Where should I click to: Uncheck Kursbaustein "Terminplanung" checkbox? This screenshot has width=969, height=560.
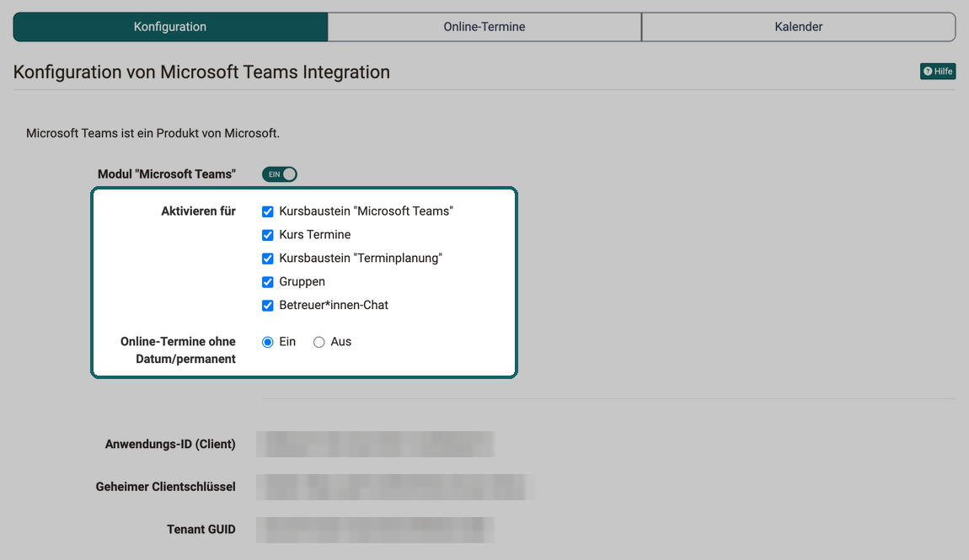pyautogui.click(x=268, y=259)
